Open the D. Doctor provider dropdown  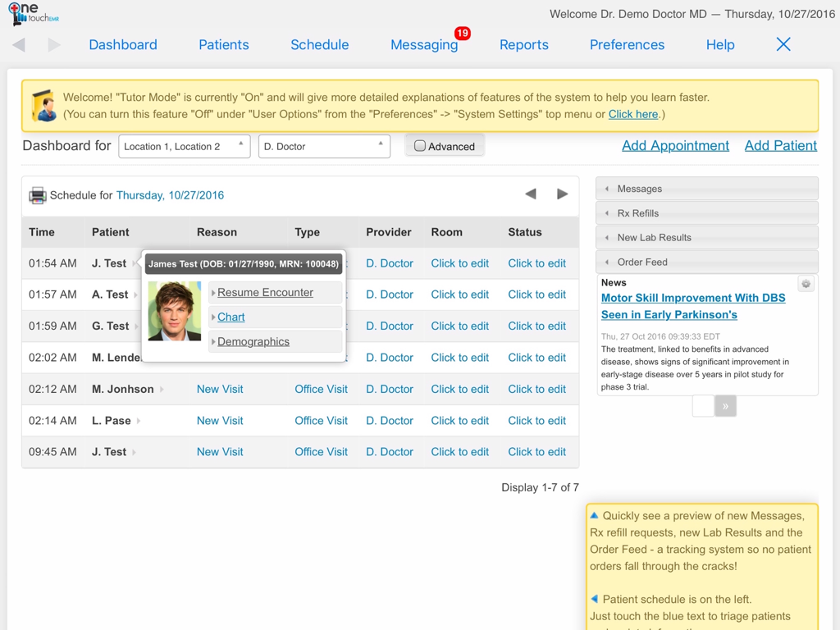(323, 146)
